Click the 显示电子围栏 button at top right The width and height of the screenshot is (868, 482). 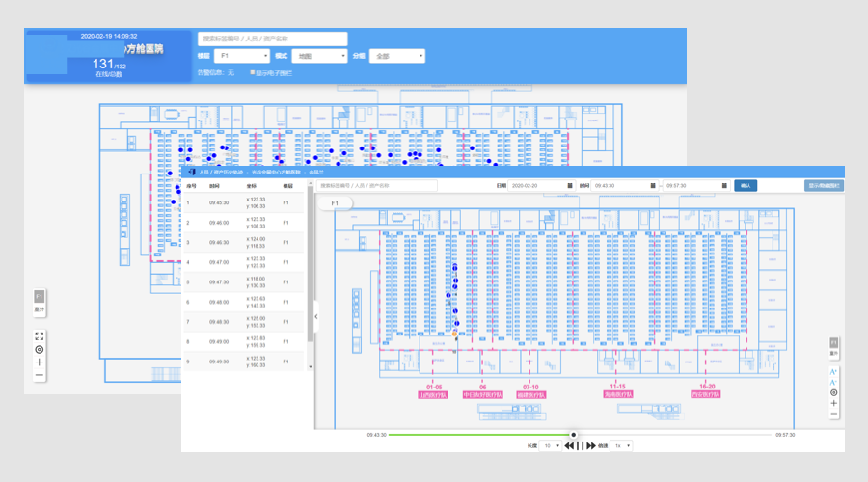823,185
